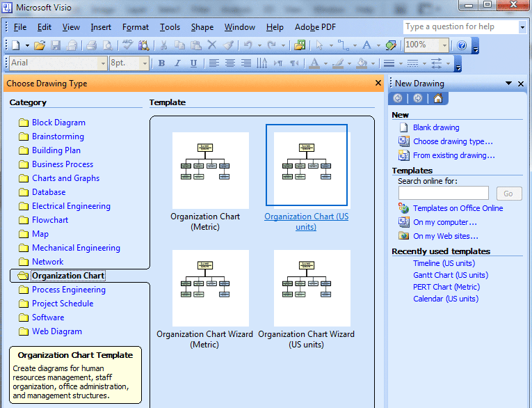This screenshot has width=532, height=408.
Task: Click the Text tool icon
Action: click(366, 45)
